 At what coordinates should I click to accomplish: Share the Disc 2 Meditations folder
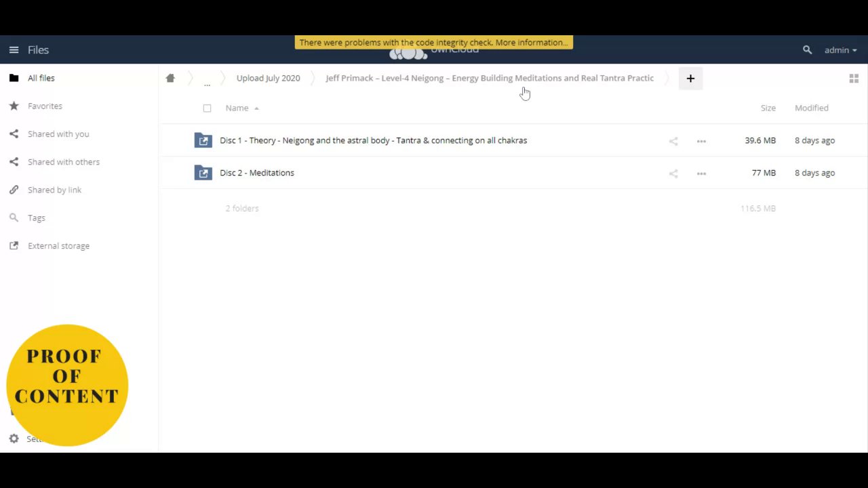tap(673, 174)
